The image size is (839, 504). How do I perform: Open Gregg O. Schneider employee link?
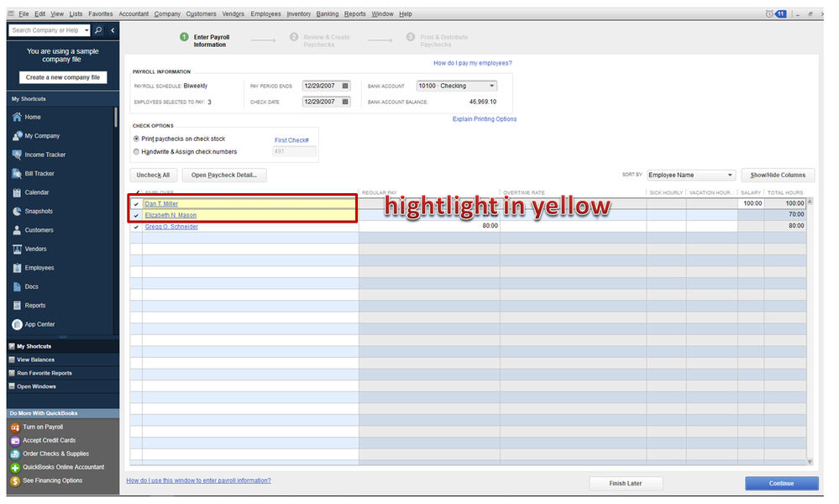(171, 227)
